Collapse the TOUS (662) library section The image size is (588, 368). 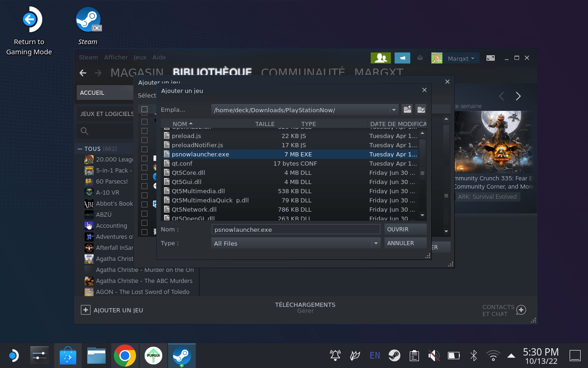coord(79,149)
